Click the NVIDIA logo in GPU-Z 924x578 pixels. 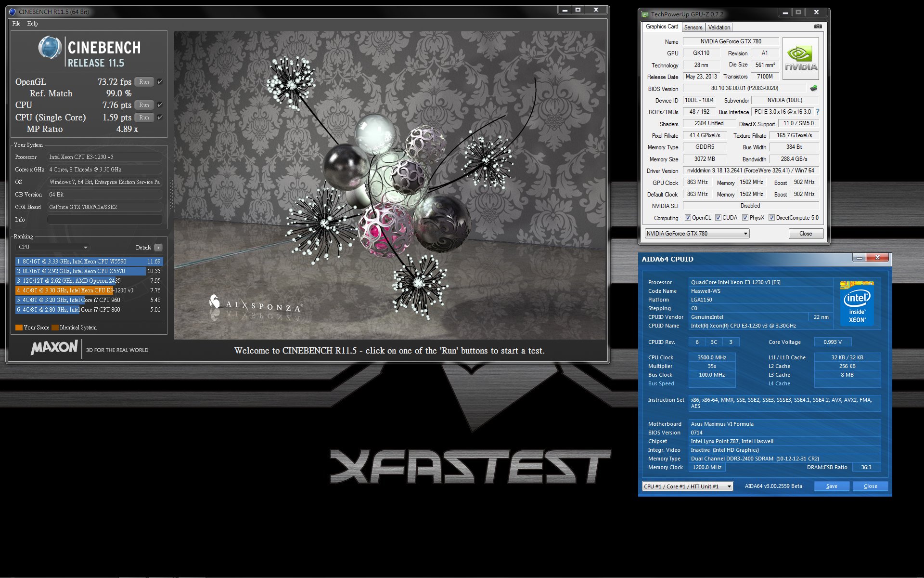[x=801, y=59]
